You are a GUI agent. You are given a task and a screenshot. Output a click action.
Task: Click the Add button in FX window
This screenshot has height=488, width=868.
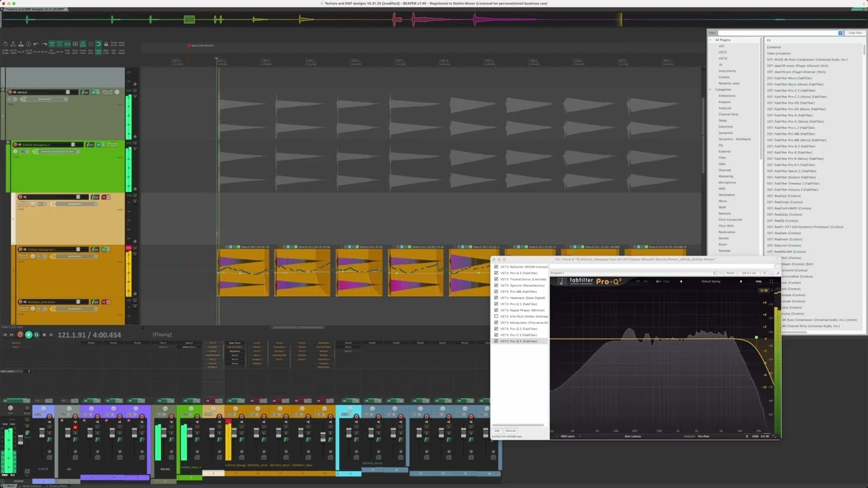tap(497, 431)
